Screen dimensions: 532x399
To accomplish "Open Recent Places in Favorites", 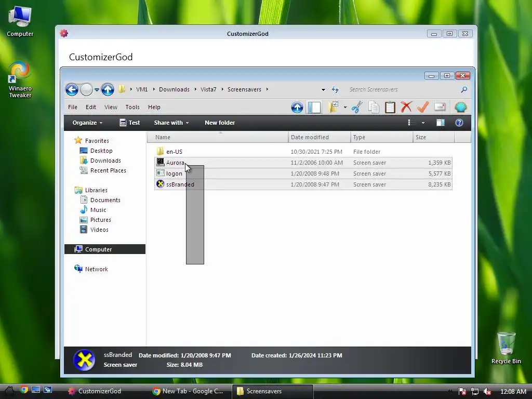I will [103, 170].
